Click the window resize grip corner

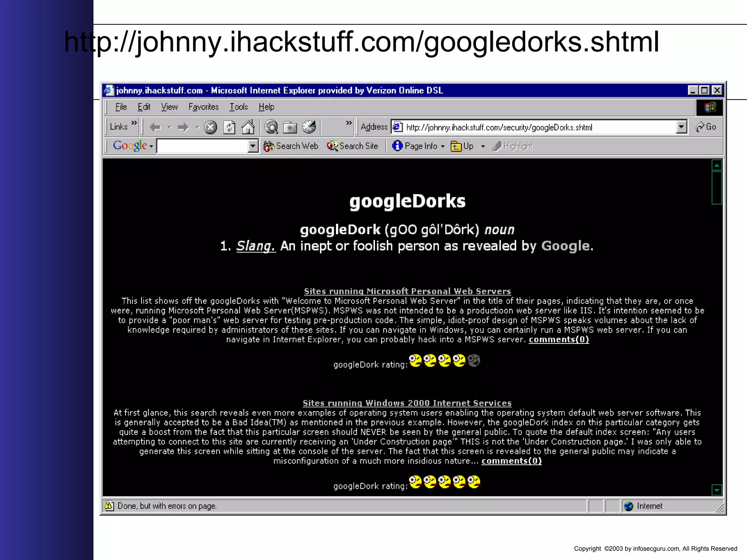click(x=719, y=507)
